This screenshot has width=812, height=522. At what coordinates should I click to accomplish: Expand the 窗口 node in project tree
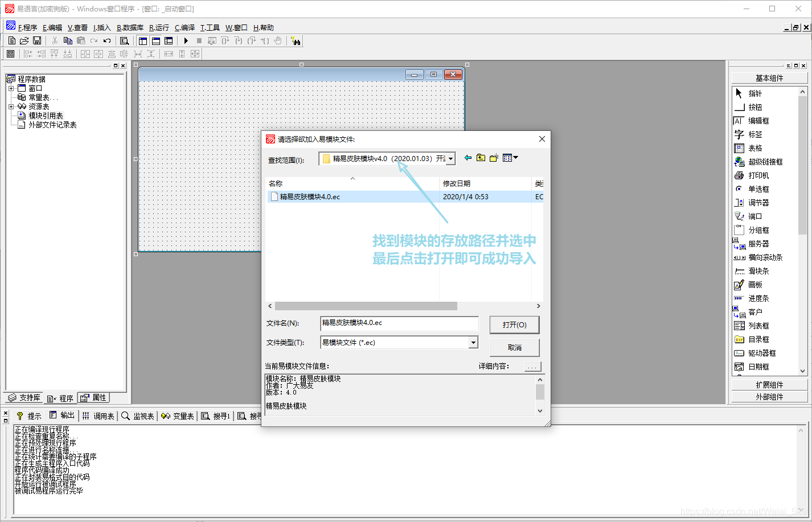pyautogui.click(x=11, y=88)
